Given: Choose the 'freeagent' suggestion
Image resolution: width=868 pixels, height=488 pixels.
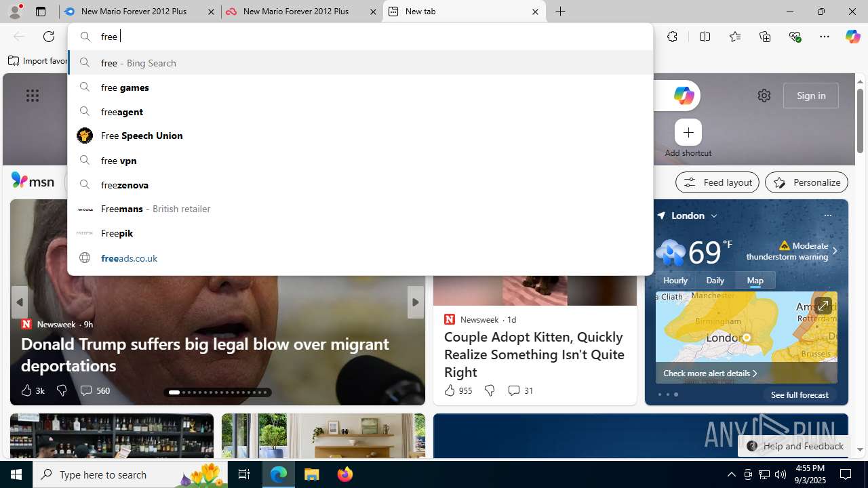Looking at the screenshot, I should coord(360,111).
